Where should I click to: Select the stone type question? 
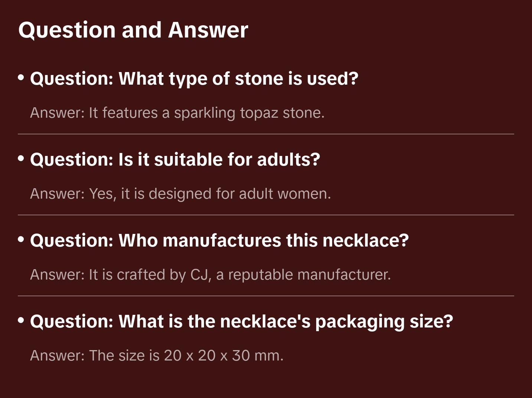194,79
